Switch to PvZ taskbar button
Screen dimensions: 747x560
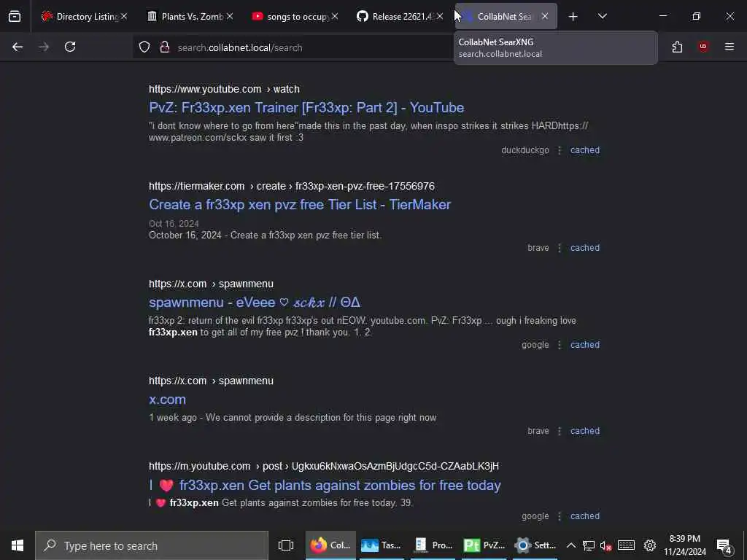484,545
